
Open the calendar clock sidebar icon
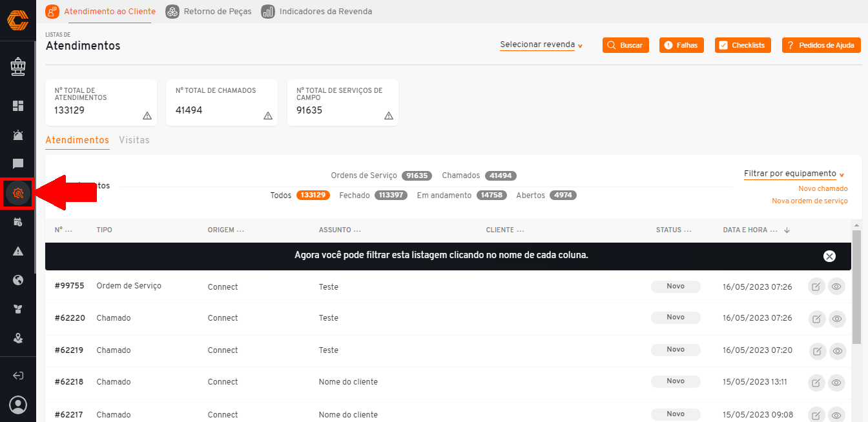18,222
